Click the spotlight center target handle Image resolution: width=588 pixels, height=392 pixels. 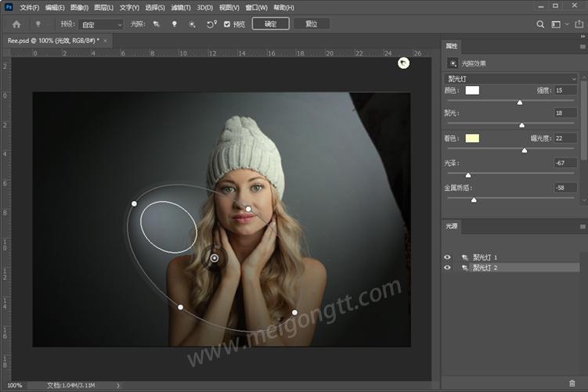click(214, 258)
